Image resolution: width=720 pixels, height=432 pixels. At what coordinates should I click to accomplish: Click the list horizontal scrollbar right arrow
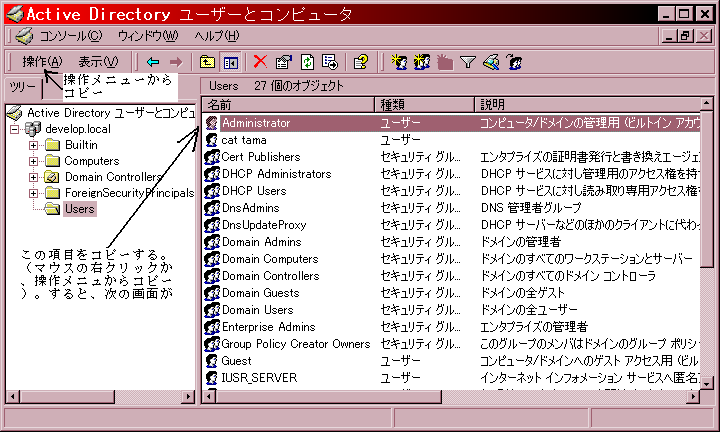pos(693,396)
